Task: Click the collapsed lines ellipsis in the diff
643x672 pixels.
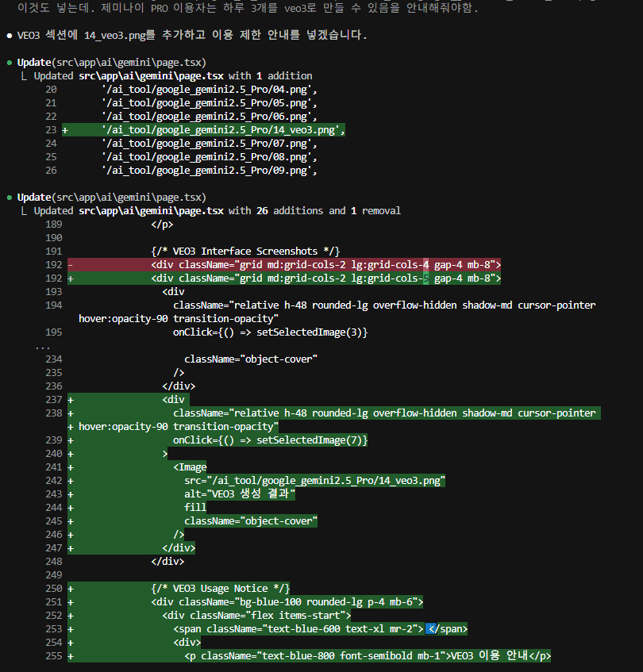Action: [43, 346]
